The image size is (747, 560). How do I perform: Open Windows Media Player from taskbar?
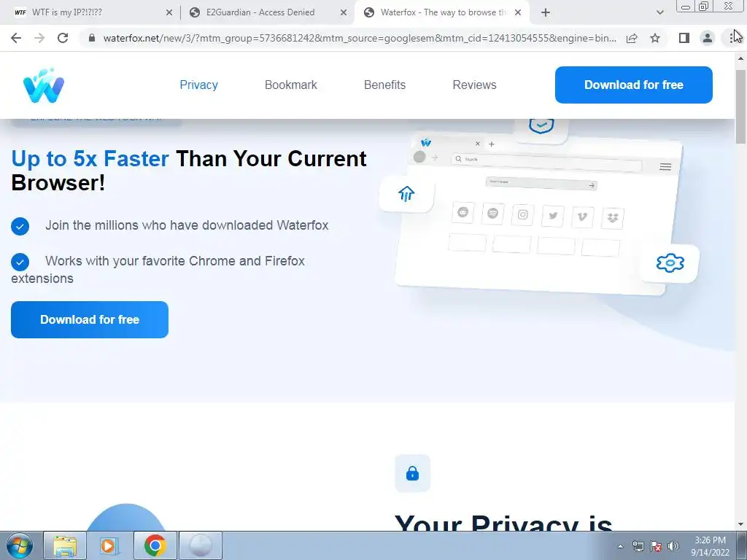tap(109, 545)
